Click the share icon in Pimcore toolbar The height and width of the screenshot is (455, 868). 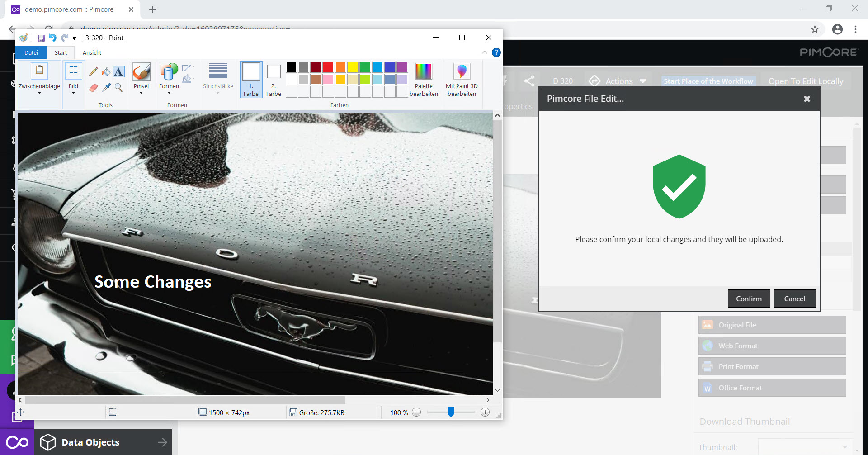[x=529, y=81]
